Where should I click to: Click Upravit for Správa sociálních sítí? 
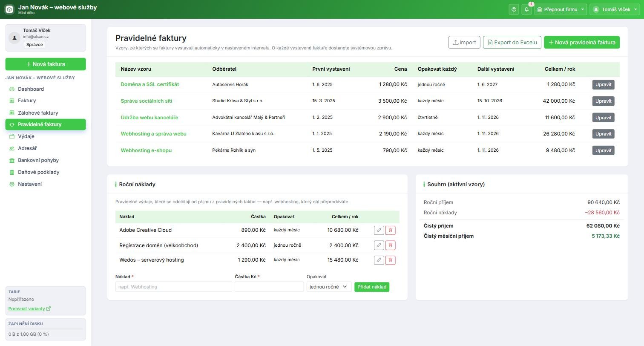click(603, 101)
